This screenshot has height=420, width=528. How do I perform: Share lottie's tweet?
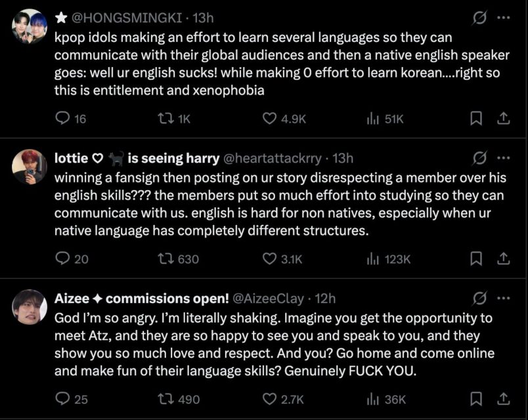(503, 259)
